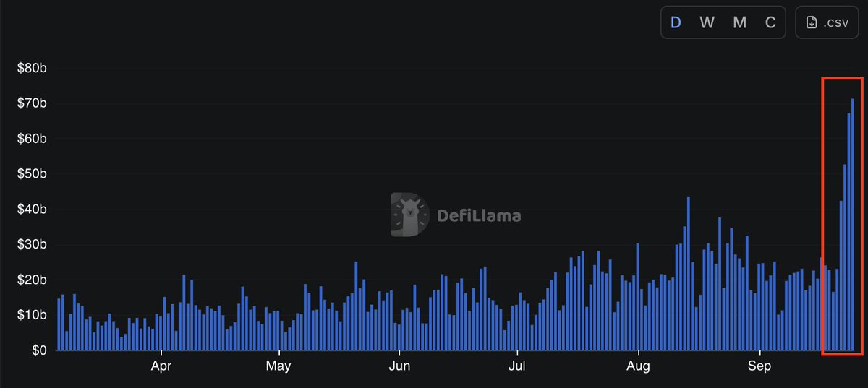Image resolution: width=868 pixels, height=388 pixels.
Task: Click the $80b y-axis label
Action: pos(33,69)
